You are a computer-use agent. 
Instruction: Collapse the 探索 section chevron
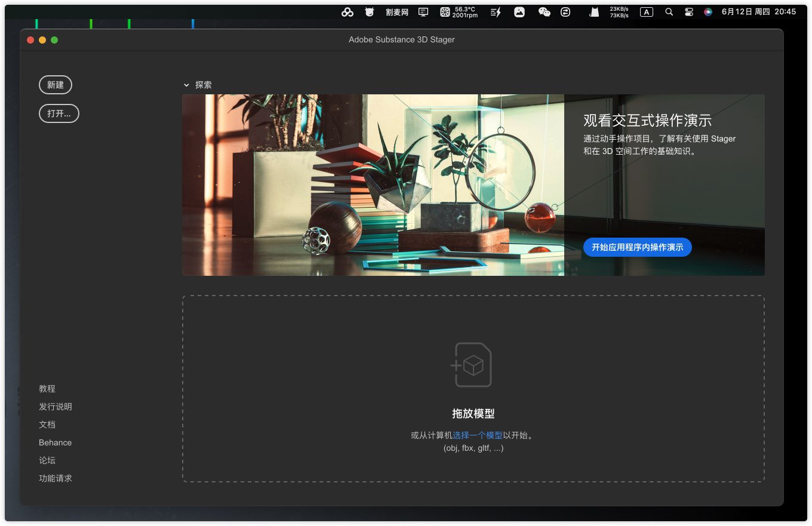click(x=186, y=85)
